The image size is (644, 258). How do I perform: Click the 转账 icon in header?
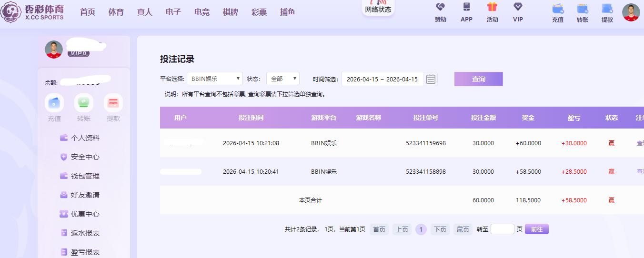(582, 9)
